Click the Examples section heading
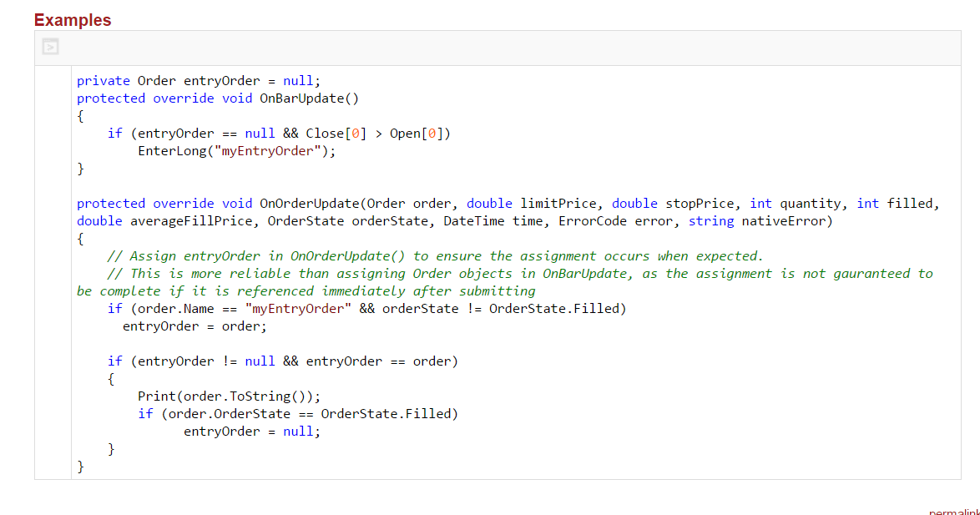Image resolution: width=980 pixels, height=515 pixels. tap(73, 20)
